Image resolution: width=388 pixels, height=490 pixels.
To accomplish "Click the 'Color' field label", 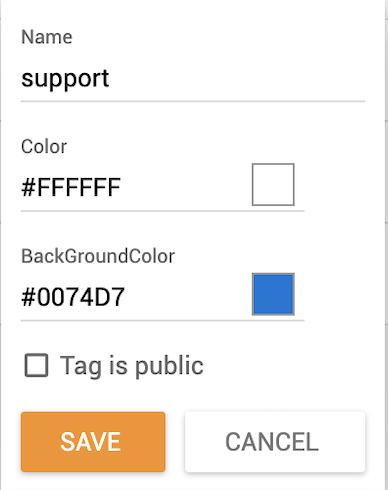I will pos(44,147).
